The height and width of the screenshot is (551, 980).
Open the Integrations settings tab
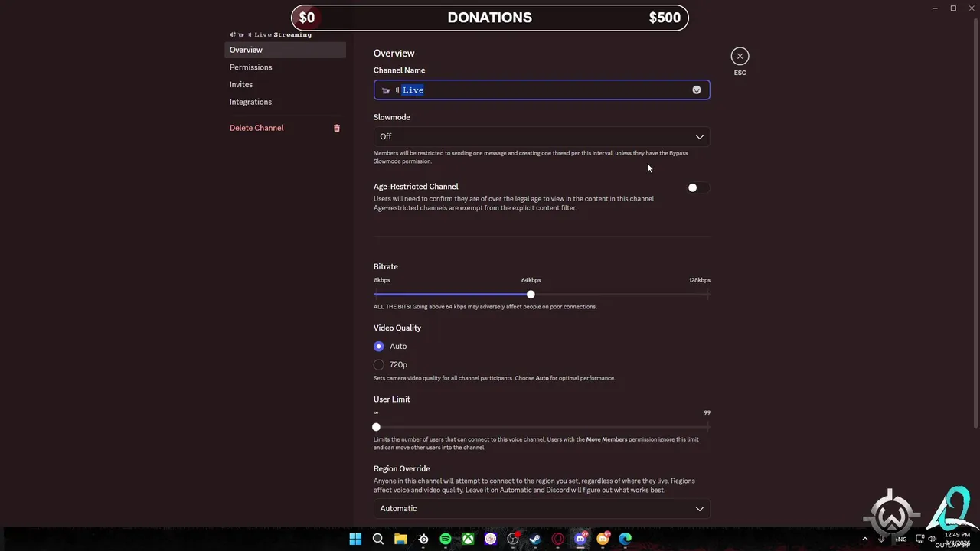tap(285, 102)
